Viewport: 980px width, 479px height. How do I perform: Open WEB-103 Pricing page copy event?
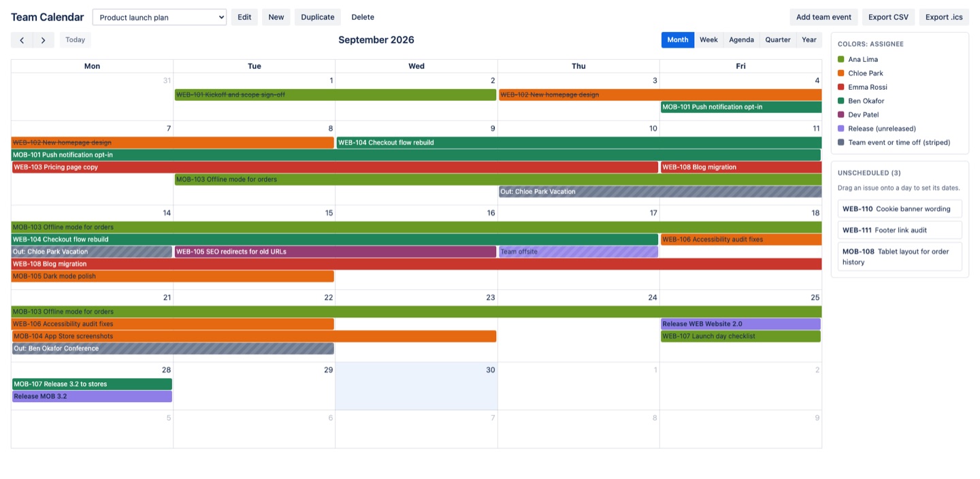click(x=335, y=167)
